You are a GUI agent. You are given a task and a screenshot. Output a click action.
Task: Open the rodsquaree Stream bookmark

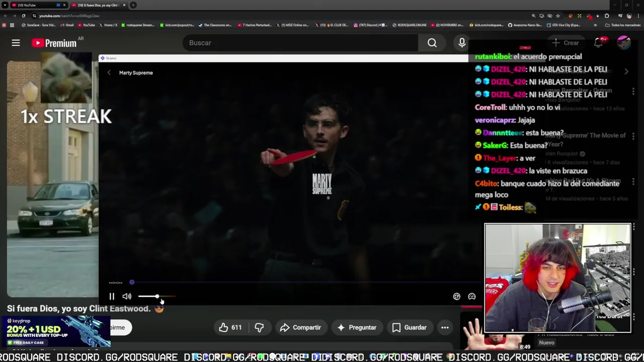click(138, 25)
